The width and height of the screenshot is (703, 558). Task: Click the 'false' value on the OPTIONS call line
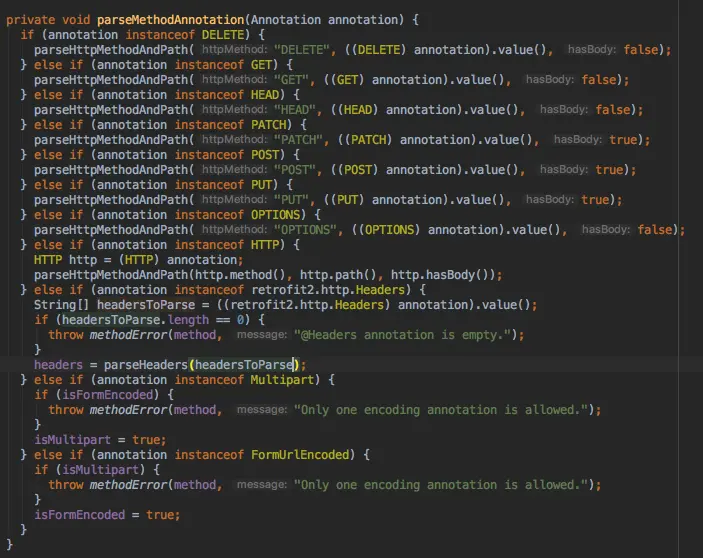point(655,230)
